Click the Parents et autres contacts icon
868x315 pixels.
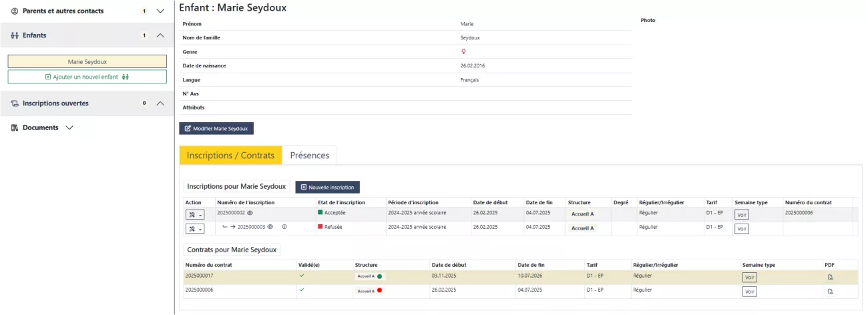15,11
